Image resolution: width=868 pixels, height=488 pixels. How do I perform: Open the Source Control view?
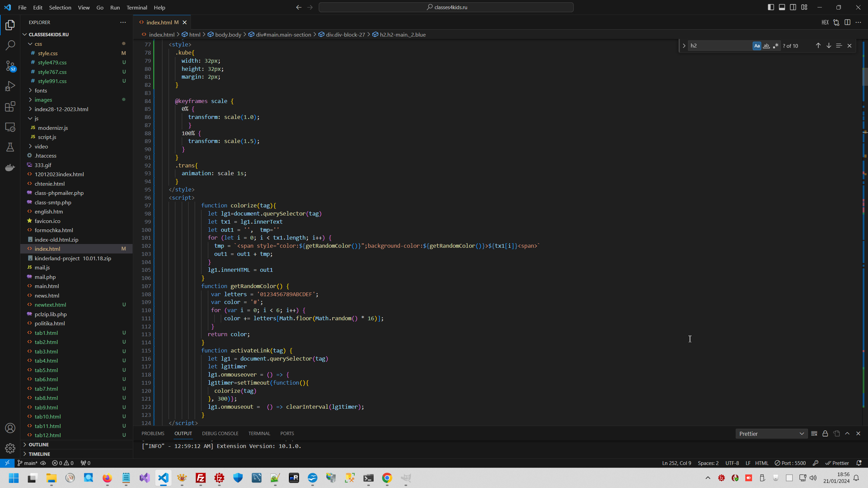point(10,66)
